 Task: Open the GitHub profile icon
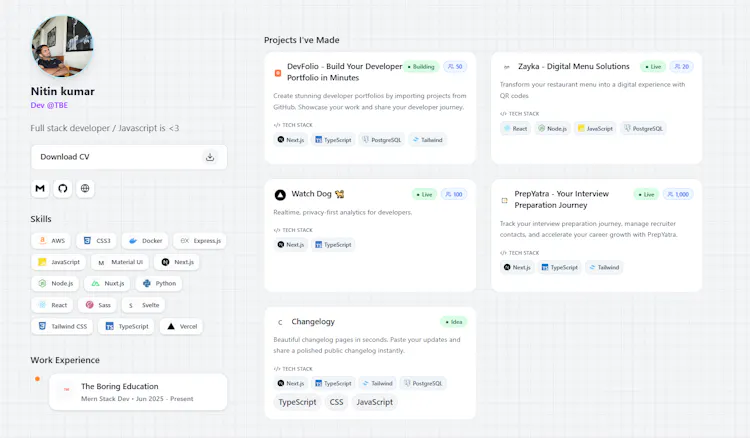[63, 188]
